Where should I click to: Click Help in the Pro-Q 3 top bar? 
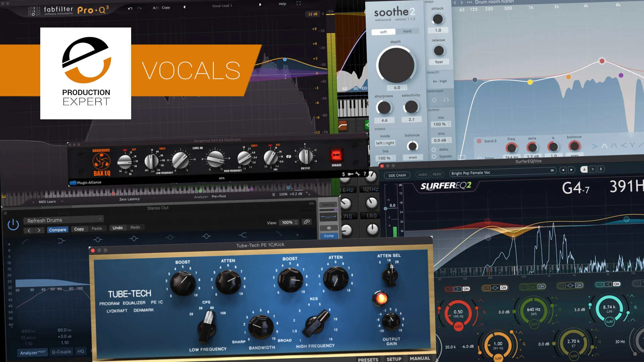(x=282, y=4)
